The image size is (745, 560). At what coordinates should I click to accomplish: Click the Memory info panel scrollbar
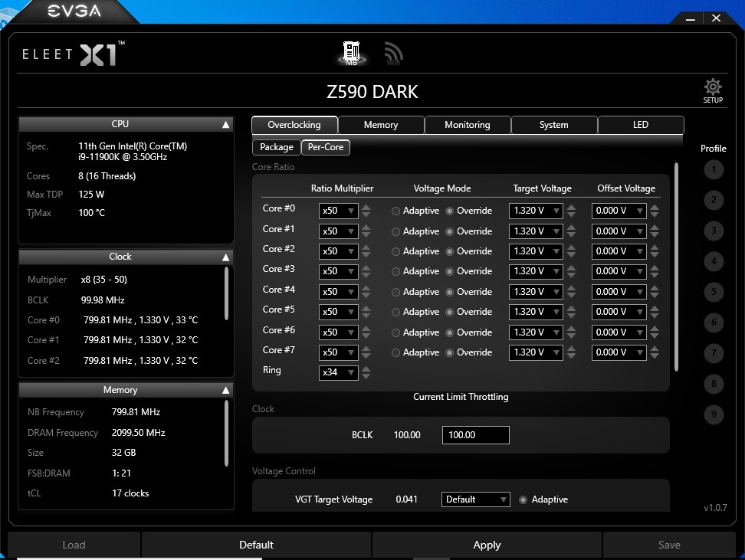(x=226, y=433)
